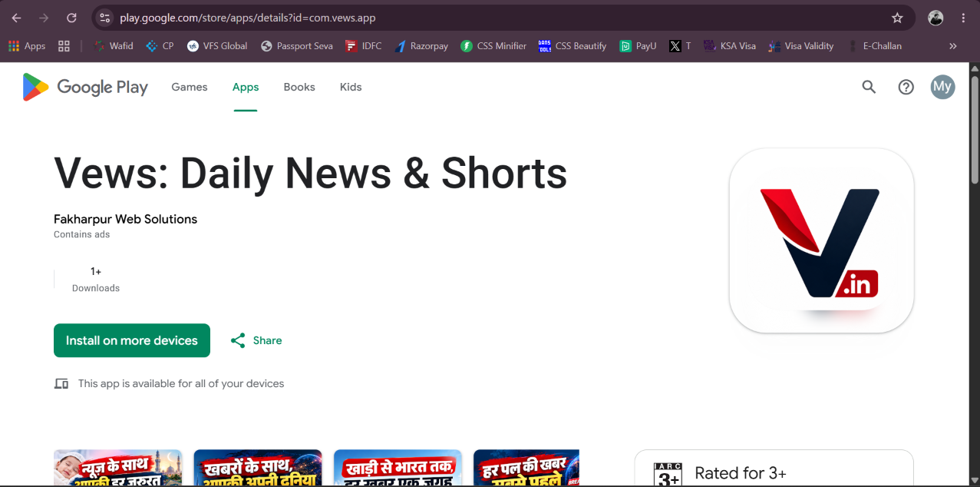Click the 1+ Downloads stat
This screenshot has height=487, width=980.
point(96,280)
